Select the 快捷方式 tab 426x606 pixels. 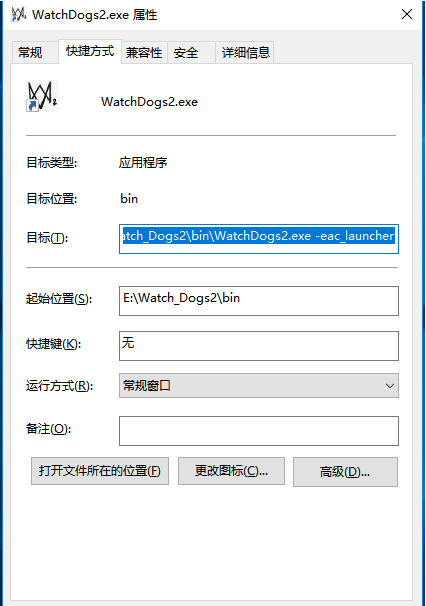(x=90, y=51)
